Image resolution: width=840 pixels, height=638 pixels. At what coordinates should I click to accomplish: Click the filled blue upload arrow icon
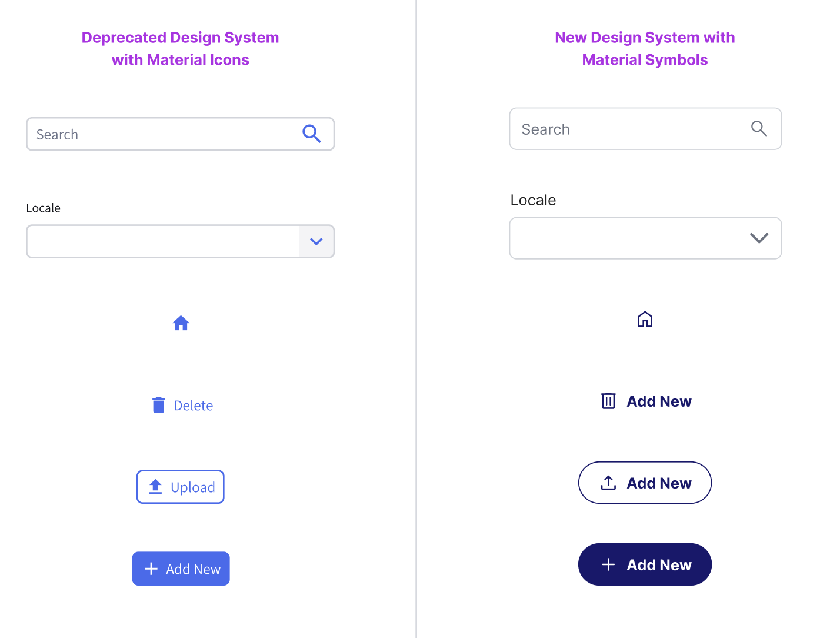[x=155, y=487]
